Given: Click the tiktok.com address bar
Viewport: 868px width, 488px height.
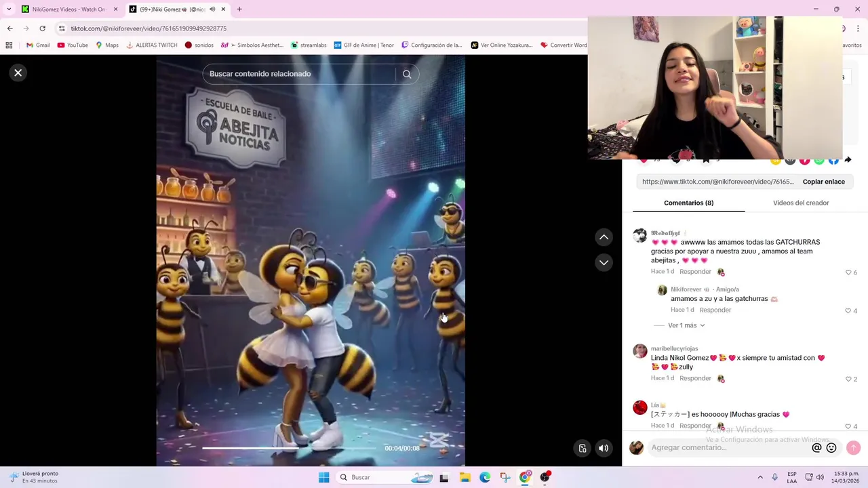Looking at the screenshot, I should 319,28.
